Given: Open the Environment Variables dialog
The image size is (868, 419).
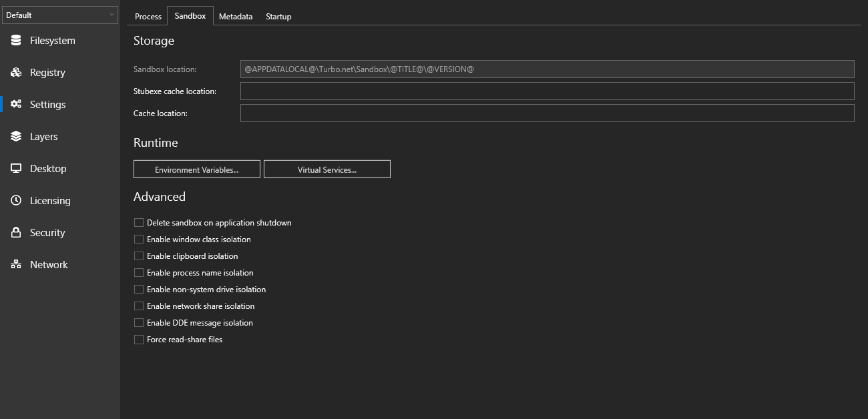Looking at the screenshot, I should coord(197,169).
